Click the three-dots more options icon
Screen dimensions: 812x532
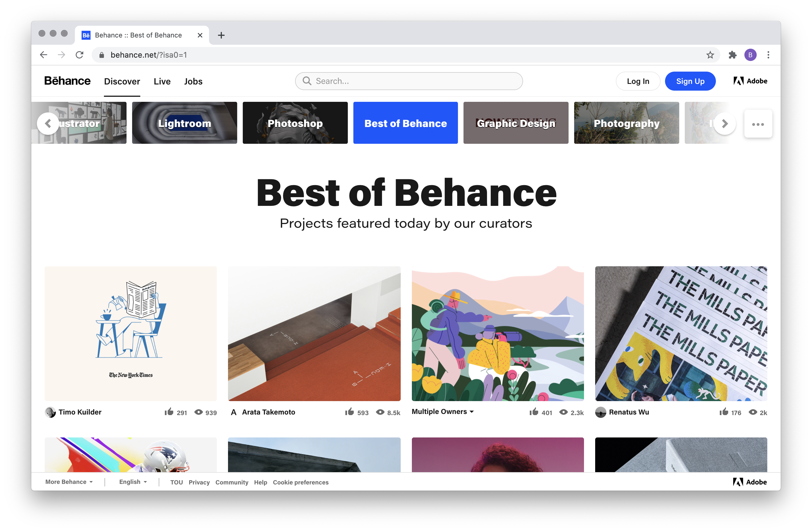coord(758,124)
